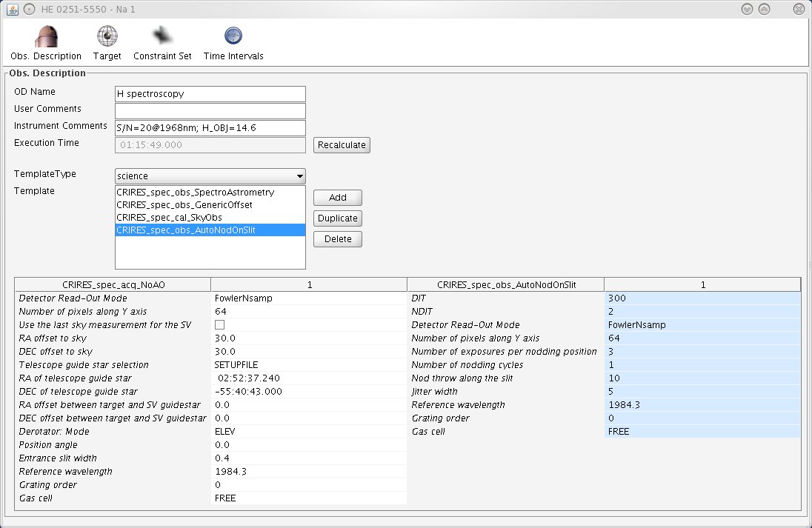Open the Obs. Description telescope icon
This screenshot has height=528, width=812.
[x=46, y=36]
